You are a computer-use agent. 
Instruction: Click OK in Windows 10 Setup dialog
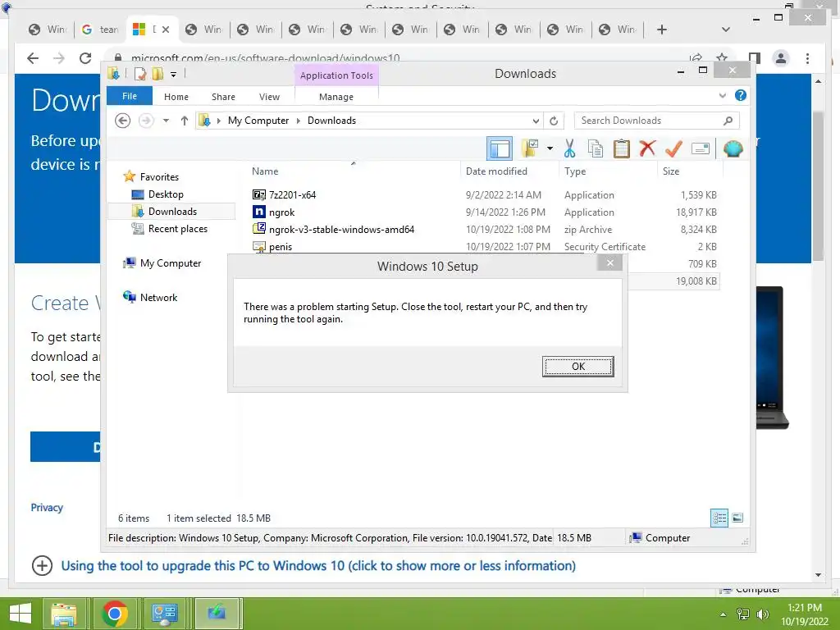[577, 367]
